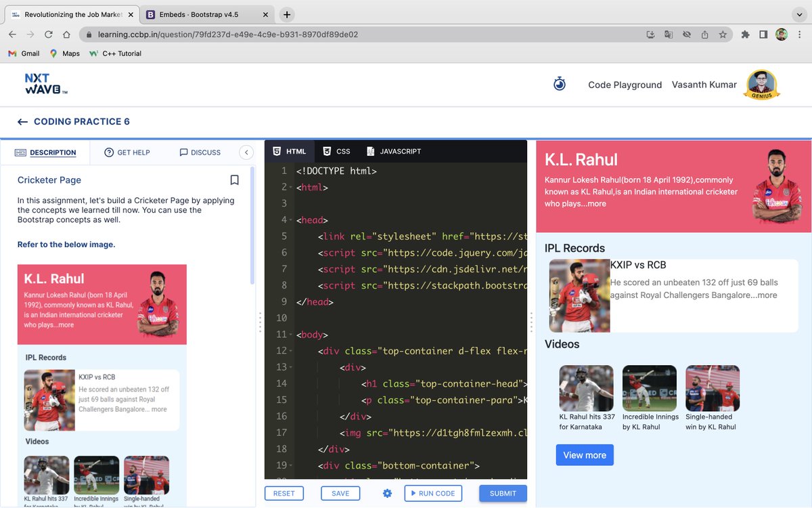Screen dimensions: 812x508
Task: Open a new browser tab
Action: [287, 14]
